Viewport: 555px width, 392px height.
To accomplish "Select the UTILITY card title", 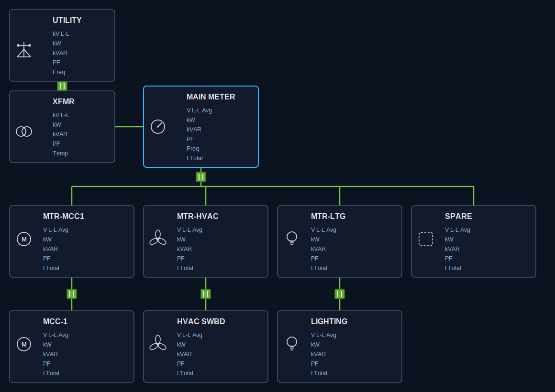I will tap(67, 21).
